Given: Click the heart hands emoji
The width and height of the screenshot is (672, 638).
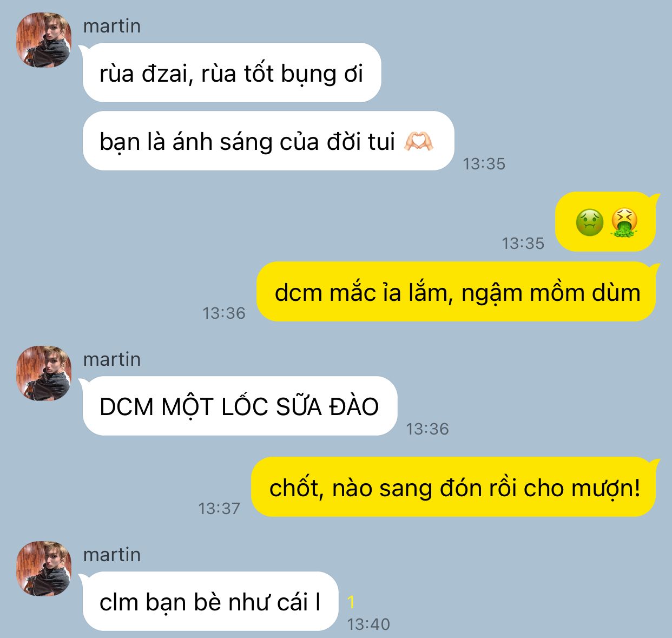Looking at the screenshot, I should coord(418,141).
